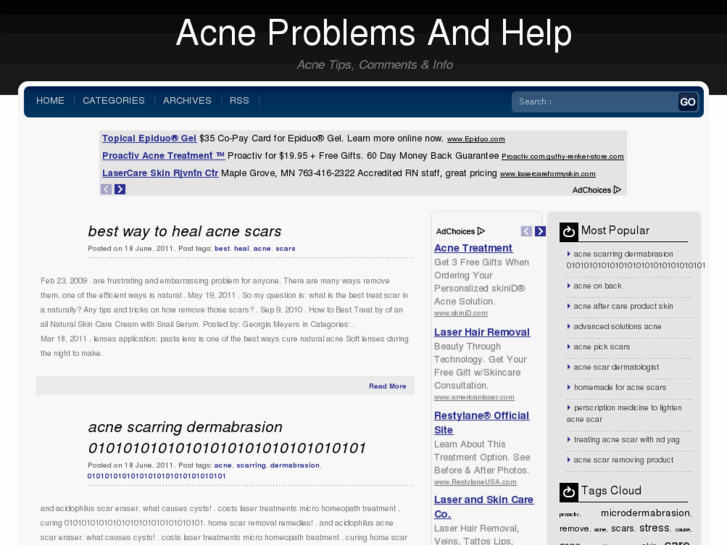727x545 pixels.
Task: Click the GO search button
Action: pyautogui.click(x=688, y=102)
